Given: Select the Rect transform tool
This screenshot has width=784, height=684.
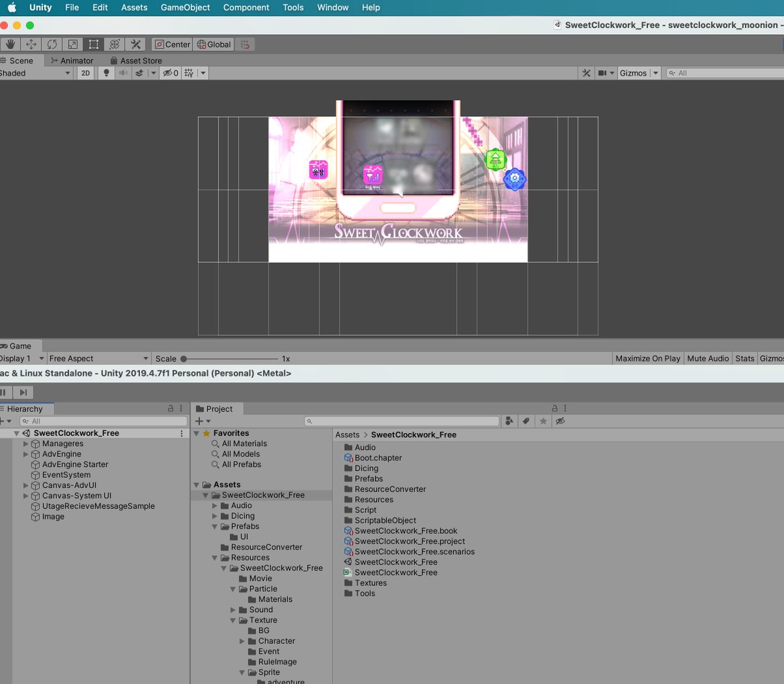Looking at the screenshot, I should [93, 44].
